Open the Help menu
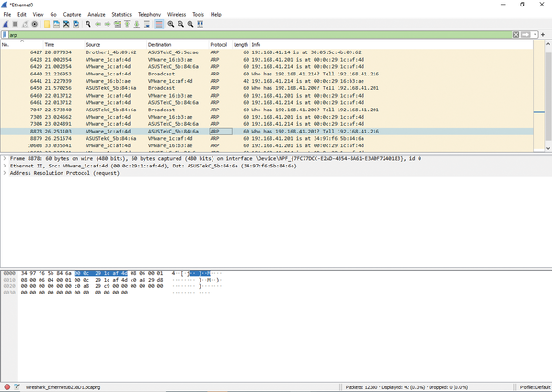The width and height of the screenshot is (552, 392). point(216,15)
